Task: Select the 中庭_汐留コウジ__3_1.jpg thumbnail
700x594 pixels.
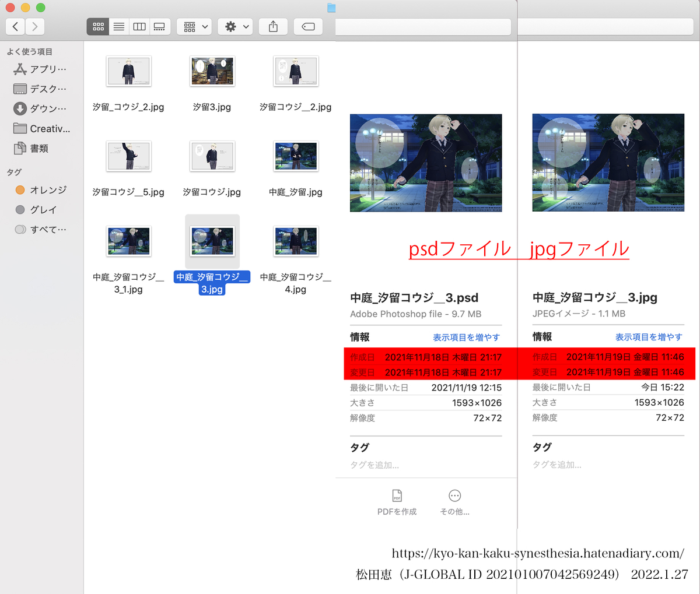Action: 128,241
